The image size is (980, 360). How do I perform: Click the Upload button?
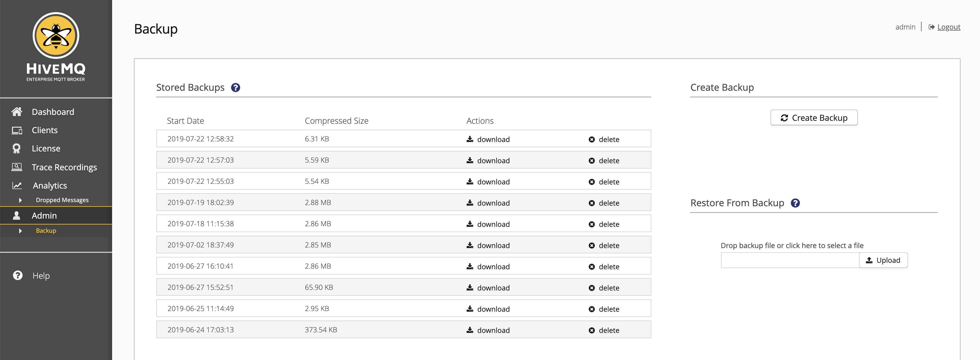click(x=883, y=260)
